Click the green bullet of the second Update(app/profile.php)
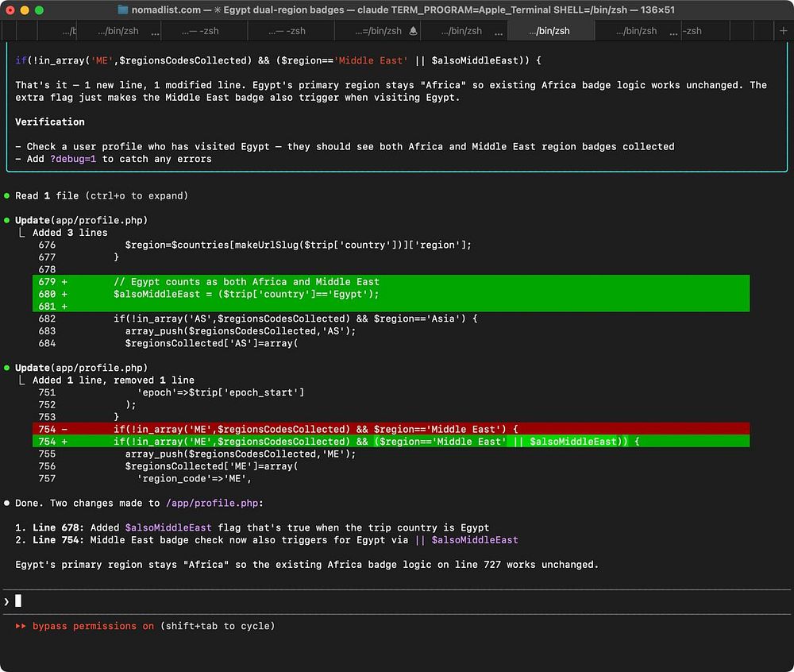 coord(7,368)
